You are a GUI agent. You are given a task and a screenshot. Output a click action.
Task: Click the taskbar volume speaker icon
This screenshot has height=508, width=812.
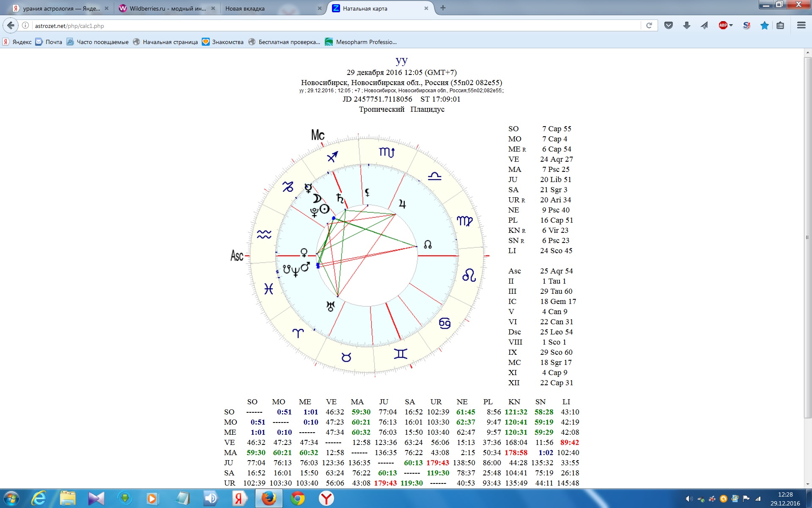point(689,498)
